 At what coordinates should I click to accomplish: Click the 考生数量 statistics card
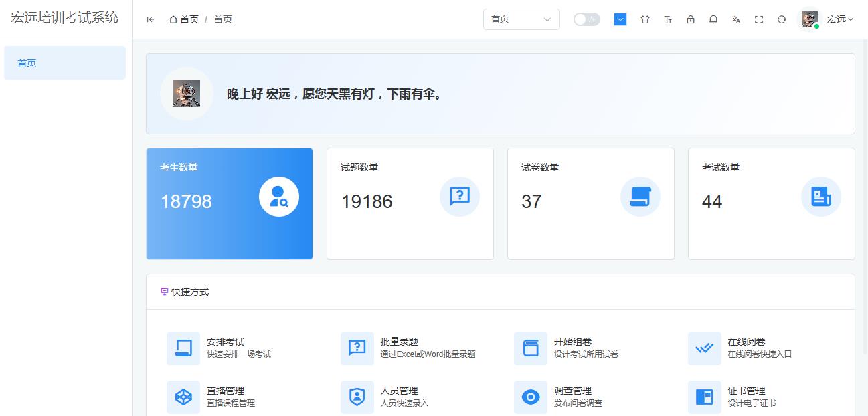point(230,203)
